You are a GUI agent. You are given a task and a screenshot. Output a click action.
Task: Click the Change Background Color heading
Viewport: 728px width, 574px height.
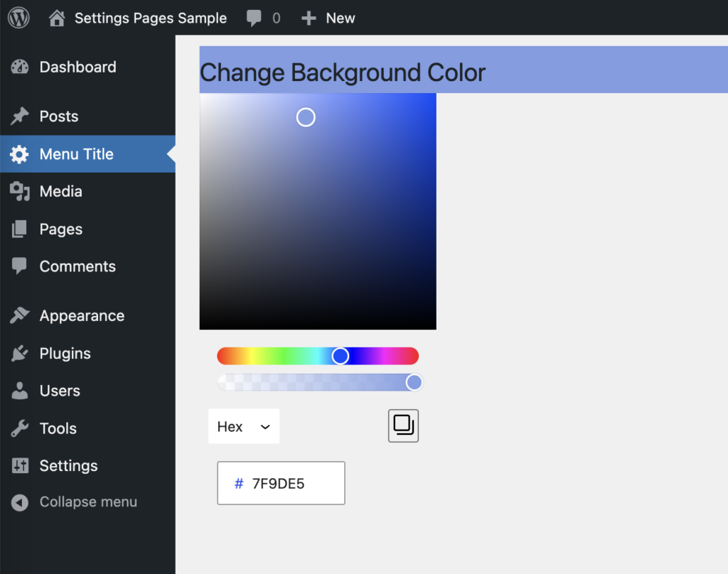(x=342, y=72)
